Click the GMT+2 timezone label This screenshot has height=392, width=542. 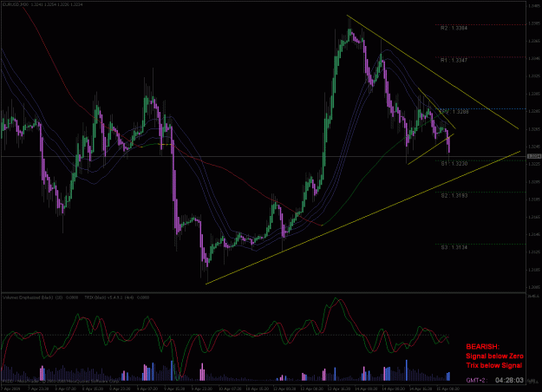click(x=477, y=381)
